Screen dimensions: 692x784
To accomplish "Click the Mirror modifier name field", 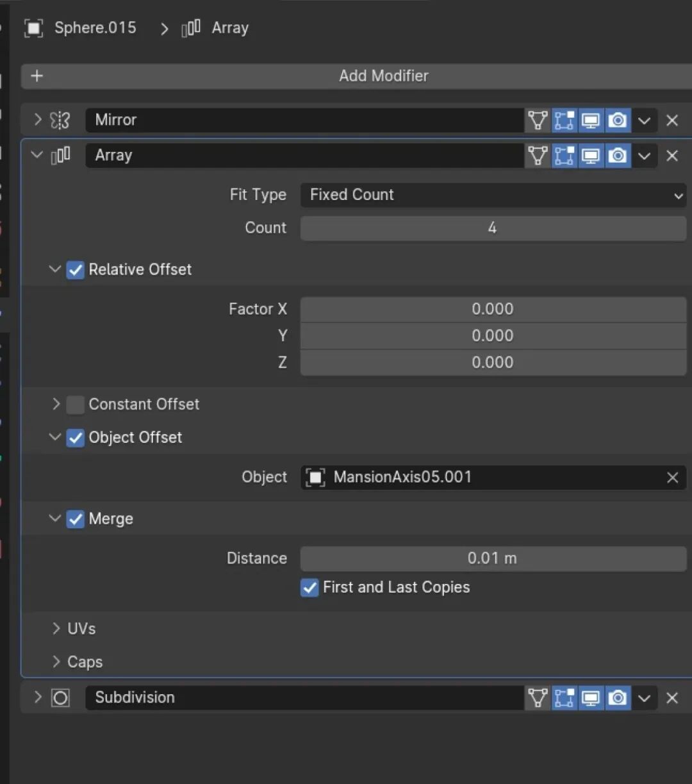I will tap(304, 120).
